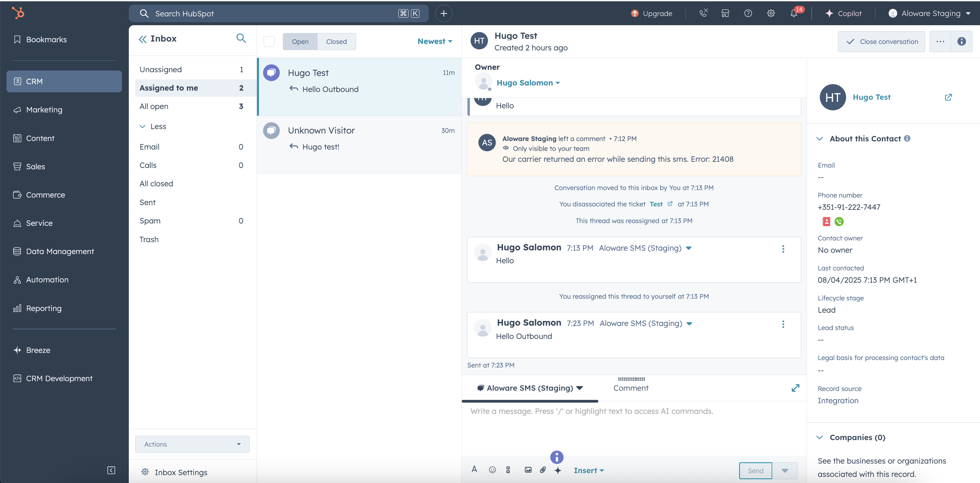Open options for 7:13 PM Hello message
Viewport: 980px width, 483px height.
point(783,249)
